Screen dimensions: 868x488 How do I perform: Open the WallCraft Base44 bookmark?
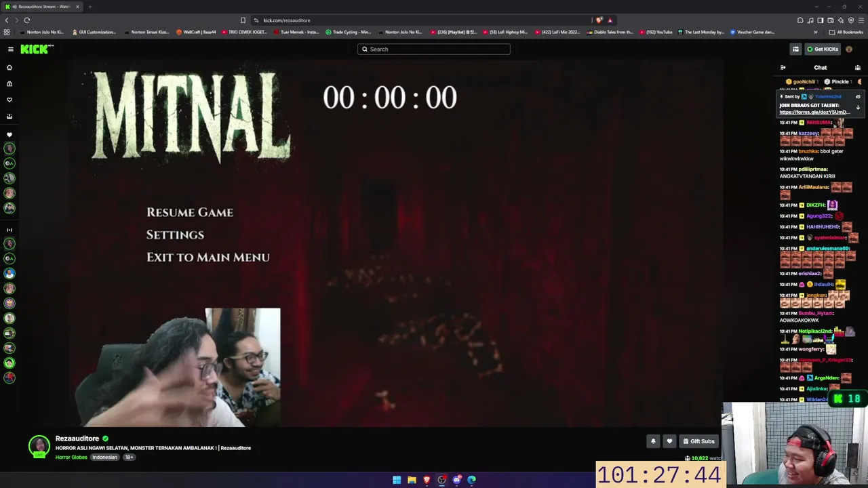[x=196, y=32]
